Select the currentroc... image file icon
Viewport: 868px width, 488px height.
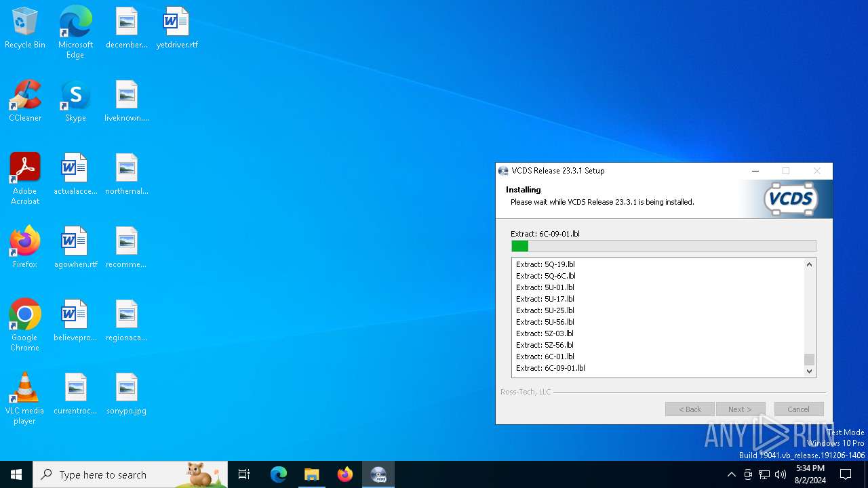click(75, 394)
